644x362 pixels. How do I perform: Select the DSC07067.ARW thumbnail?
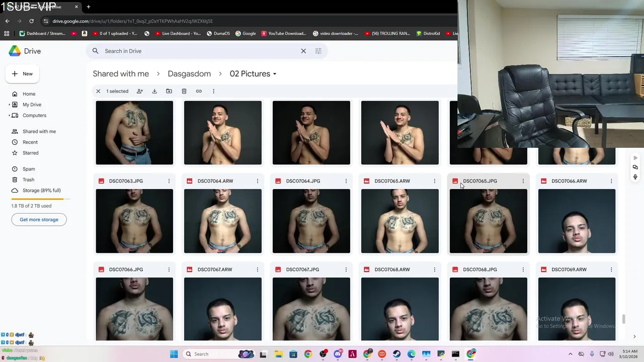tap(223, 309)
